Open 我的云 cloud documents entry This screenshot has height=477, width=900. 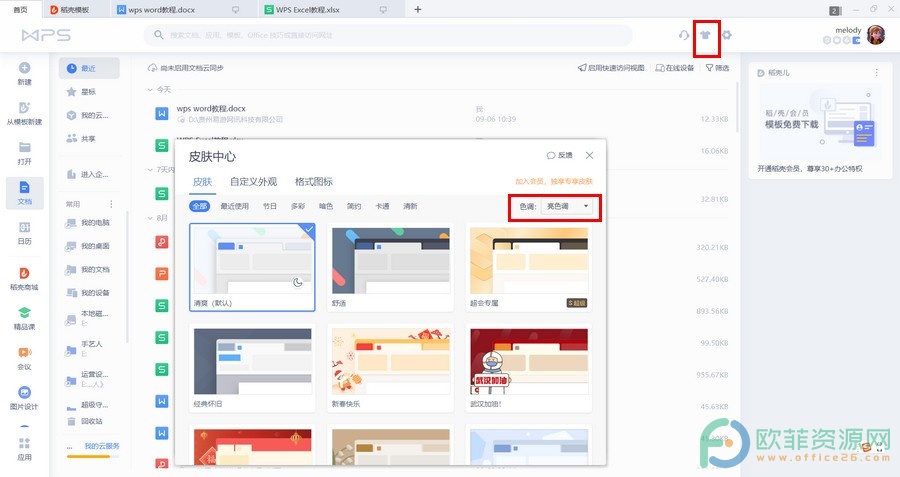(89, 115)
